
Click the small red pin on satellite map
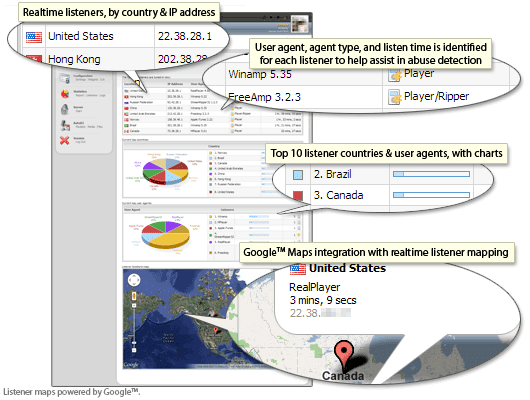pyautogui.click(x=216, y=330)
